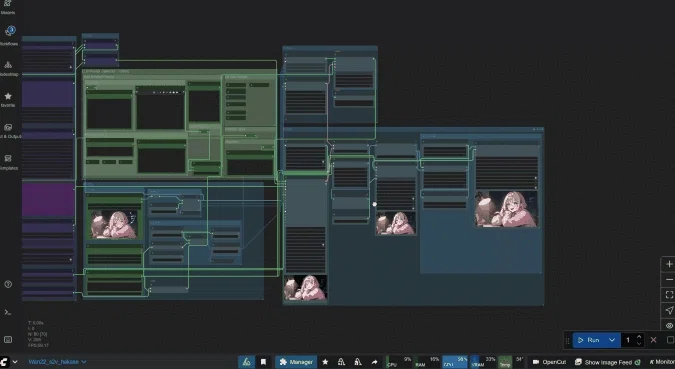Click the loaded input image thumbnail on left
The height and width of the screenshot is (369, 675).
click(114, 224)
